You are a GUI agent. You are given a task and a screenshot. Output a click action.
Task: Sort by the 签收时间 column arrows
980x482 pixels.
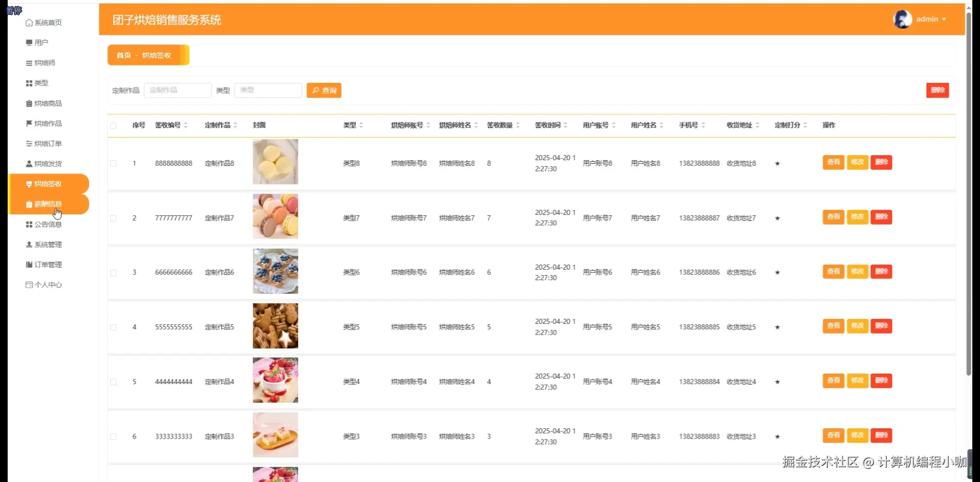point(566,125)
